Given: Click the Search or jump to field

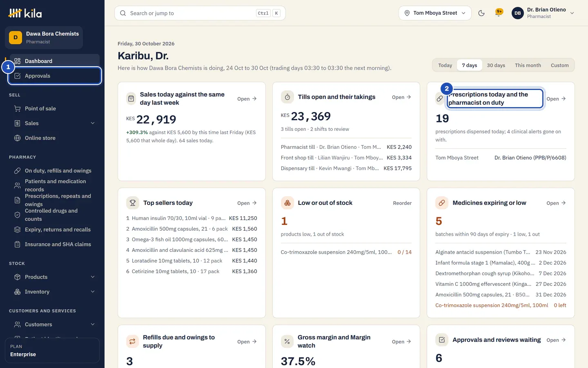Looking at the screenshot, I should [x=200, y=13].
